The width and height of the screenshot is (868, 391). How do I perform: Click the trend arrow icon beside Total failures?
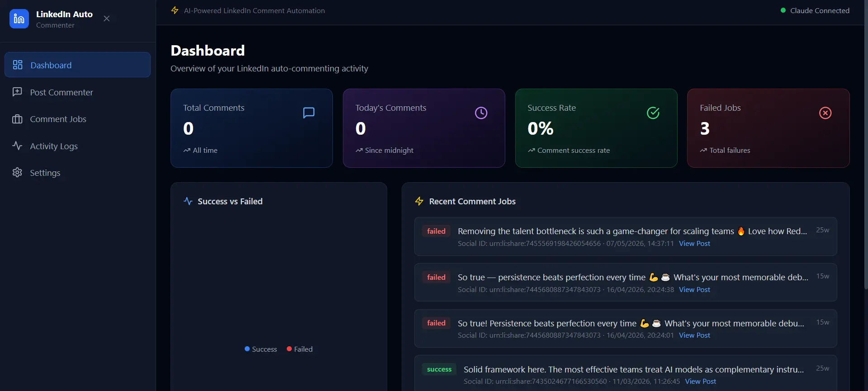[703, 151]
